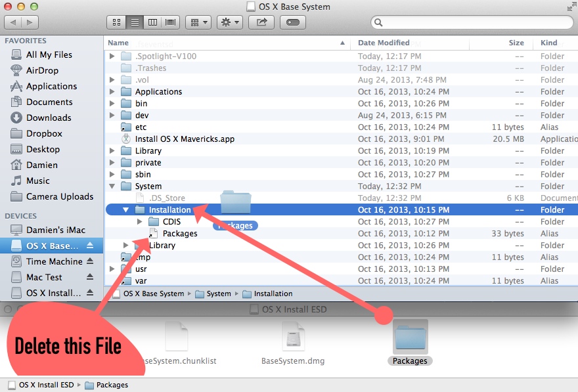Image resolution: width=578 pixels, height=392 pixels.
Task: Switch to column view
Action: pyautogui.click(x=152, y=22)
